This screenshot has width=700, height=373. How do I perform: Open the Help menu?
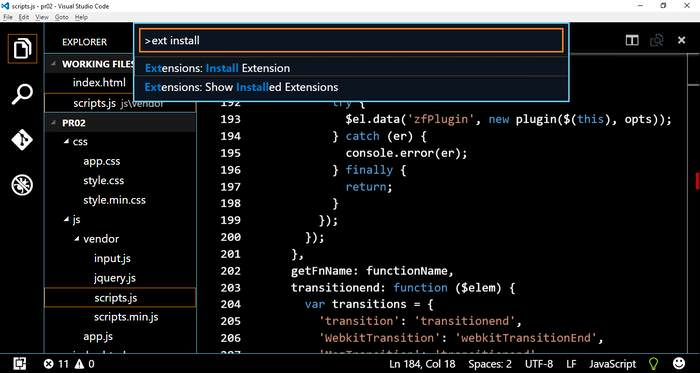pos(81,17)
